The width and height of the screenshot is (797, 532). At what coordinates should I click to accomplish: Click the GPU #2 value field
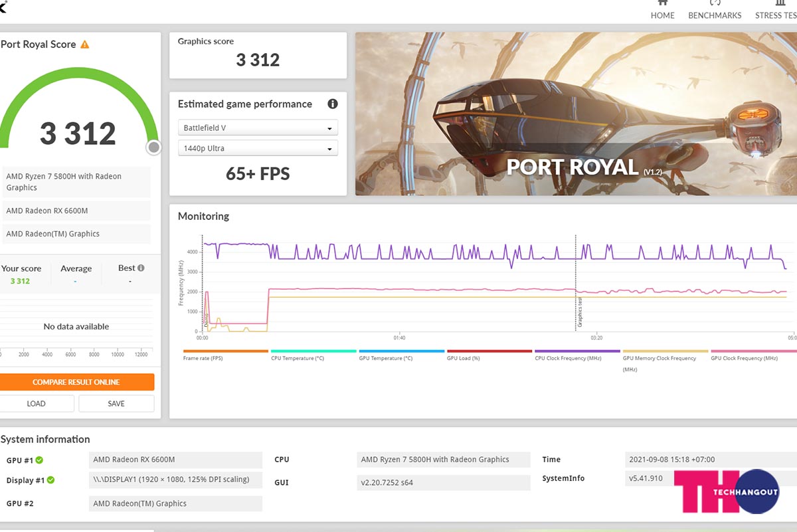(x=175, y=503)
